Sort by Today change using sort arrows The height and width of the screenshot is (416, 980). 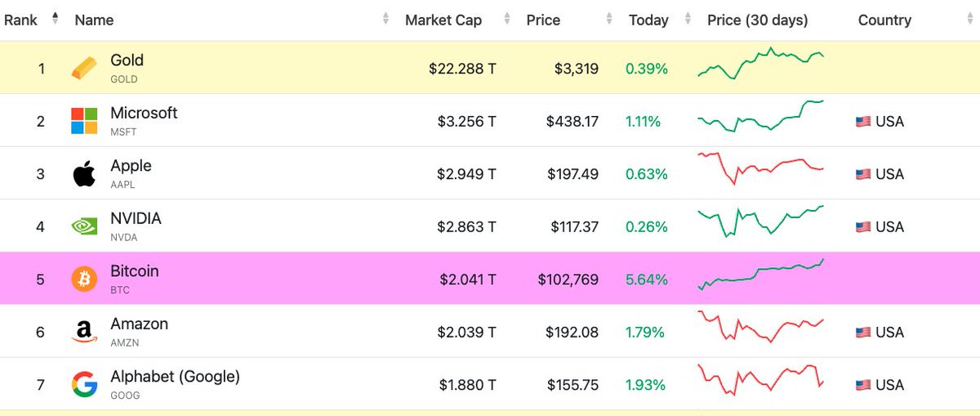click(x=688, y=20)
